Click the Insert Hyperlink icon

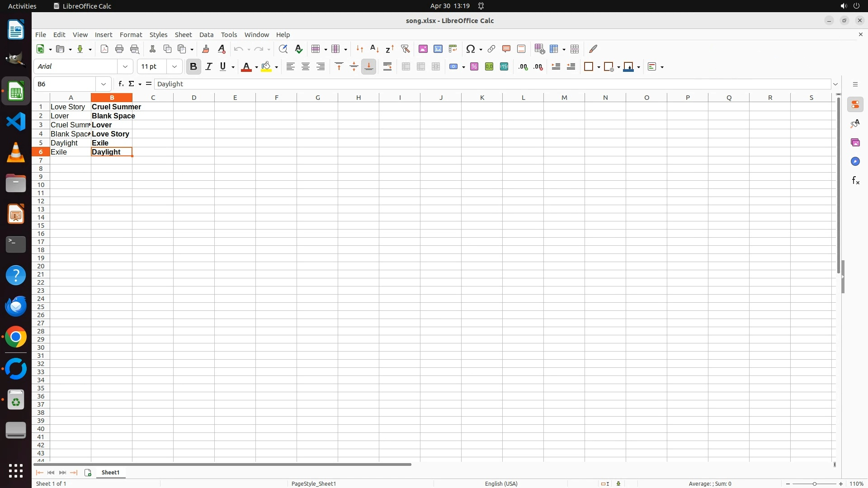[491, 49]
